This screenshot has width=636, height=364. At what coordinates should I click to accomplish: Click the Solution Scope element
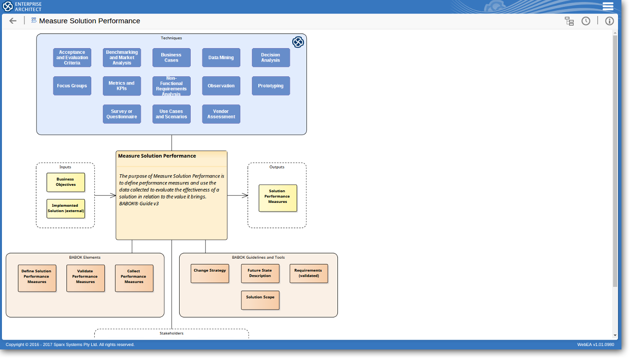coord(260,299)
